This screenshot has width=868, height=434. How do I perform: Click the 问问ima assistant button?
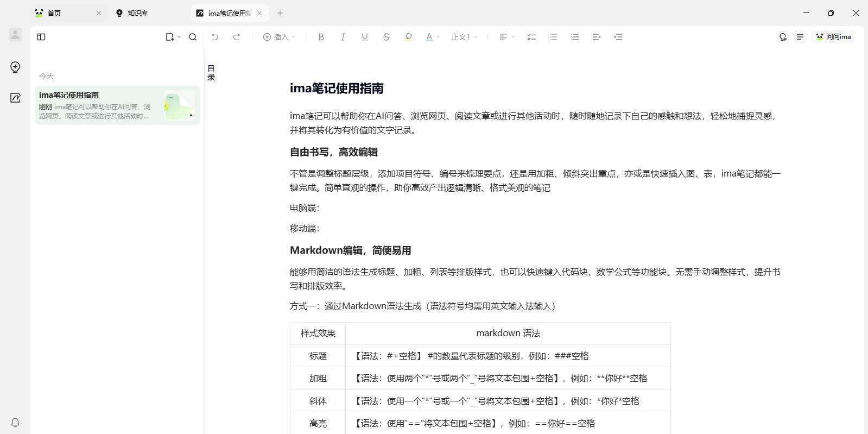point(833,37)
